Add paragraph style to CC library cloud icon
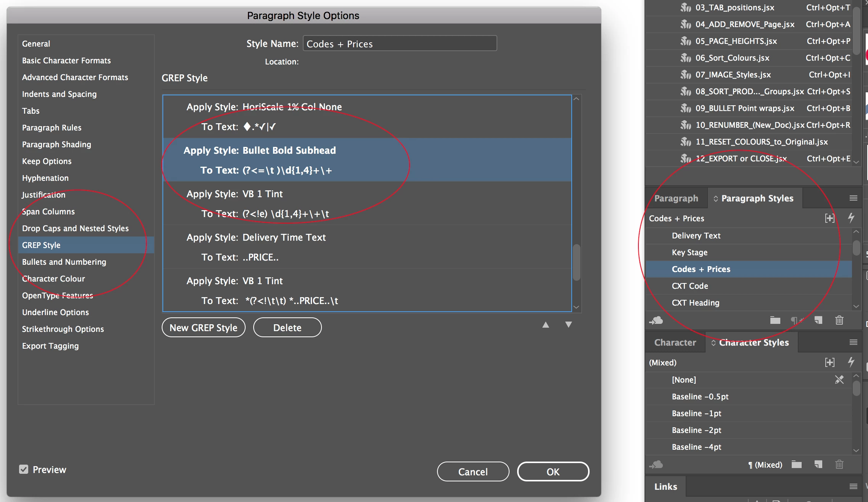868x502 pixels. point(656,320)
